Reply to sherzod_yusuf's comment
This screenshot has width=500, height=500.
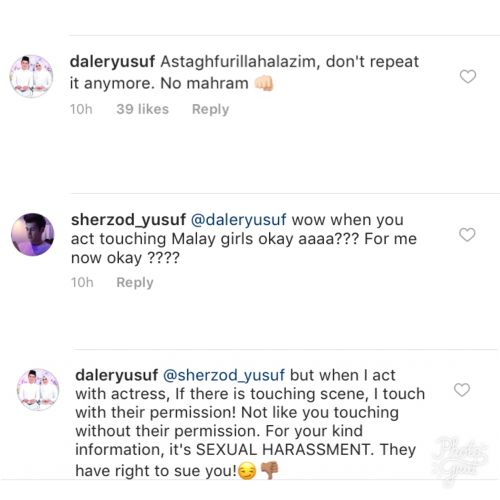(x=135, y=283)
